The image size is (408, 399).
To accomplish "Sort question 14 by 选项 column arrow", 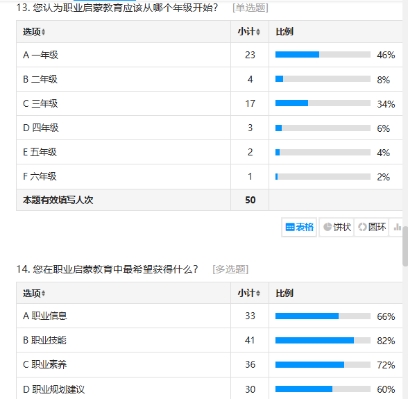I will click(x=44, y=294).
